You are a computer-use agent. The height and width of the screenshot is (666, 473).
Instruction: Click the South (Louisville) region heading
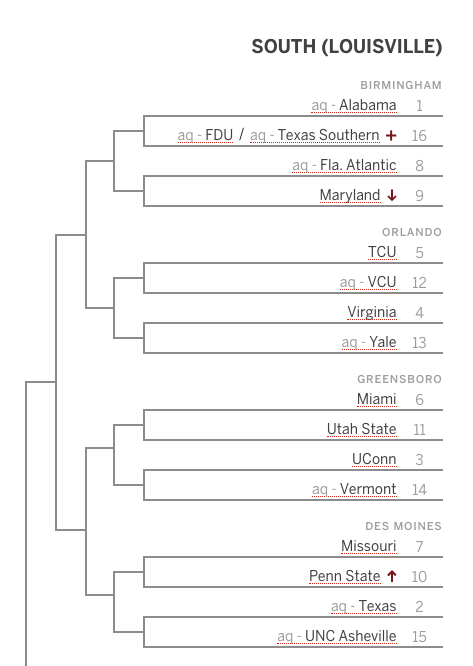(347, 46)
